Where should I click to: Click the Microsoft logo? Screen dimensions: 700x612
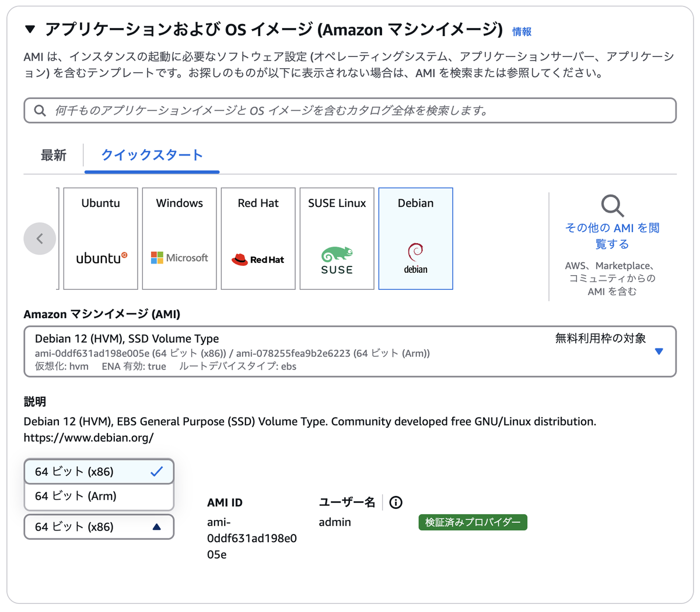[x=179, y=258]
